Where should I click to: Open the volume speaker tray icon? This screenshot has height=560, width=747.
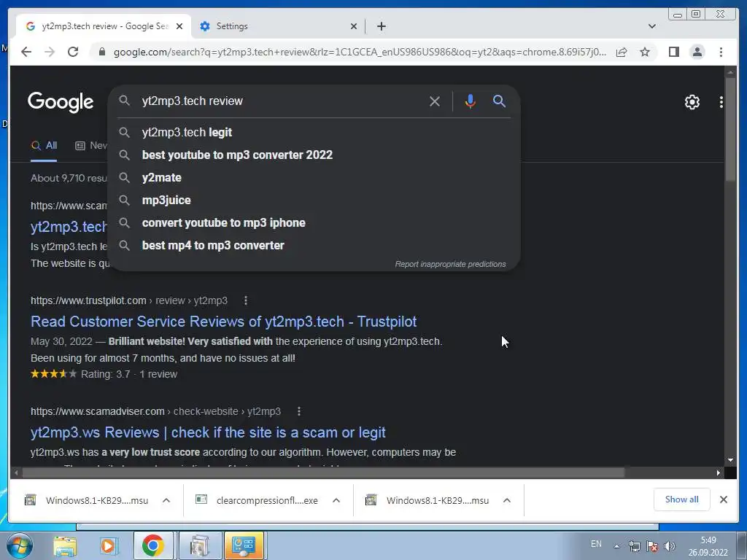[x=669, y=546]
